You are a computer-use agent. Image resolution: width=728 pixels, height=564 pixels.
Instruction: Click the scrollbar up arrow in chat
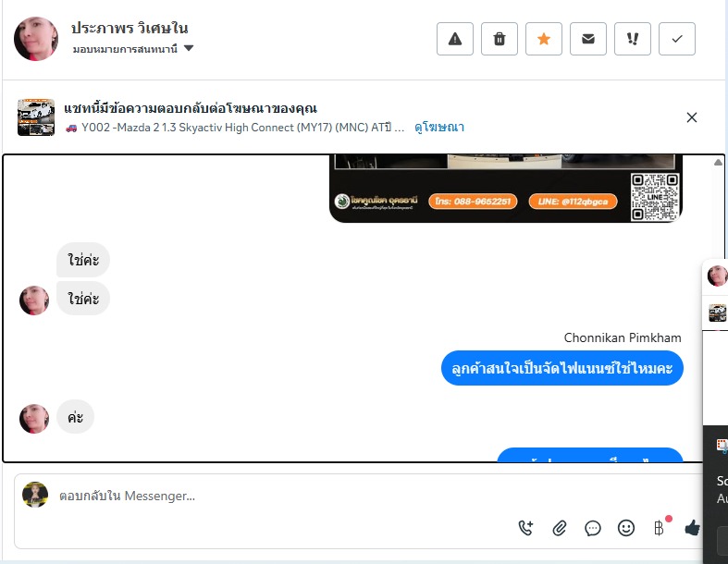(718, 162)
